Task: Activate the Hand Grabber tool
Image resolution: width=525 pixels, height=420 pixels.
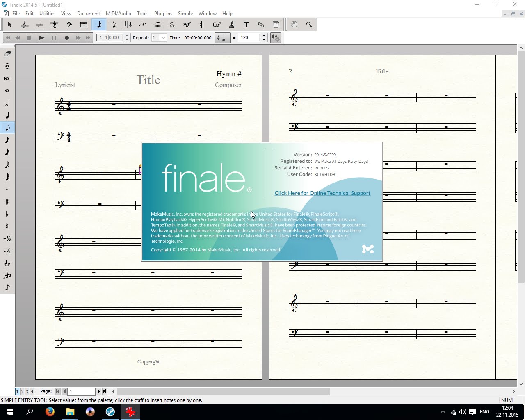Action: pyautogui.click(x=294, y=25)
